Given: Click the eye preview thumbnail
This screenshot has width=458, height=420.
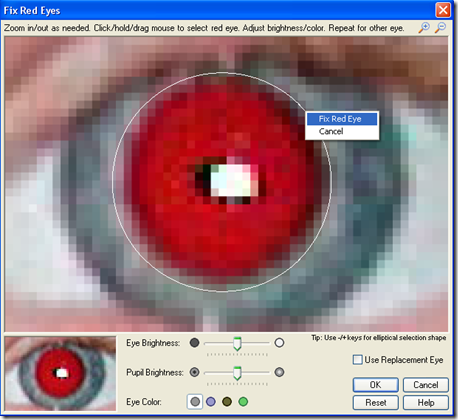Looking at the screenshot, I should 60,373.
